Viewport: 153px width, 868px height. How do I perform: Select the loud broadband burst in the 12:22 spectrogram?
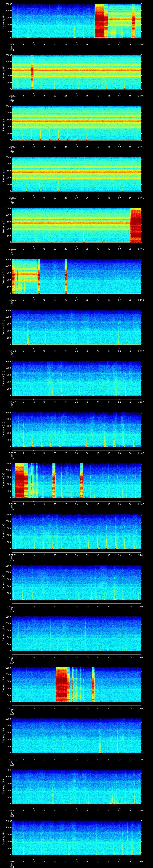101,21
